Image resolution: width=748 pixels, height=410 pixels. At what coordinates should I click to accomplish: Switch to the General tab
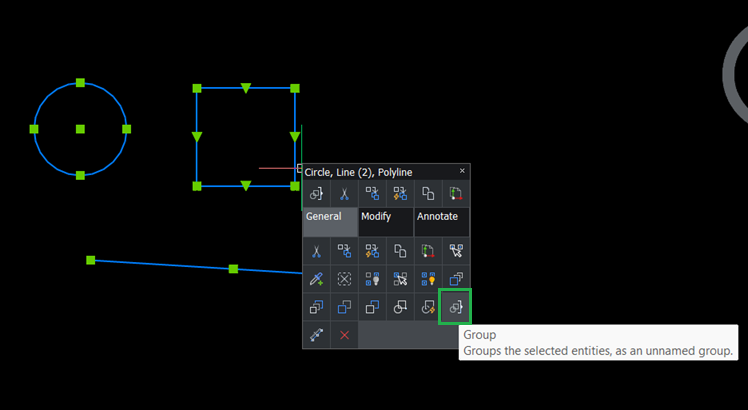tap(330, 222)
